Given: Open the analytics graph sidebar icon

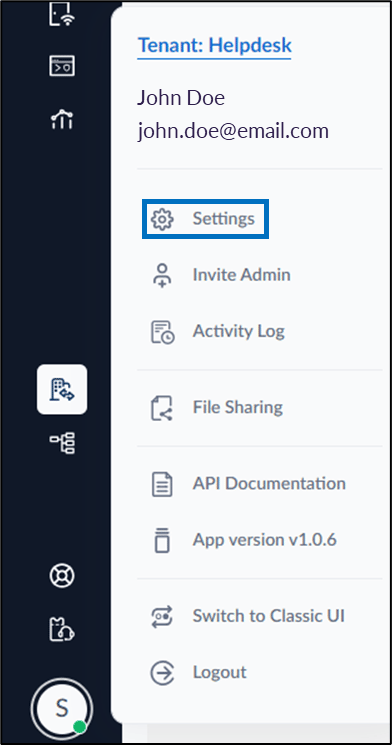Looking at the screenshot, I should coord(62,118).
